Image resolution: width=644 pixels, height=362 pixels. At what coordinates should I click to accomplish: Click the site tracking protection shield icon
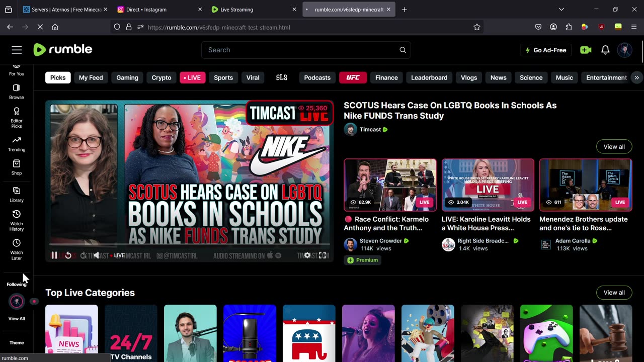coord(117,27)
